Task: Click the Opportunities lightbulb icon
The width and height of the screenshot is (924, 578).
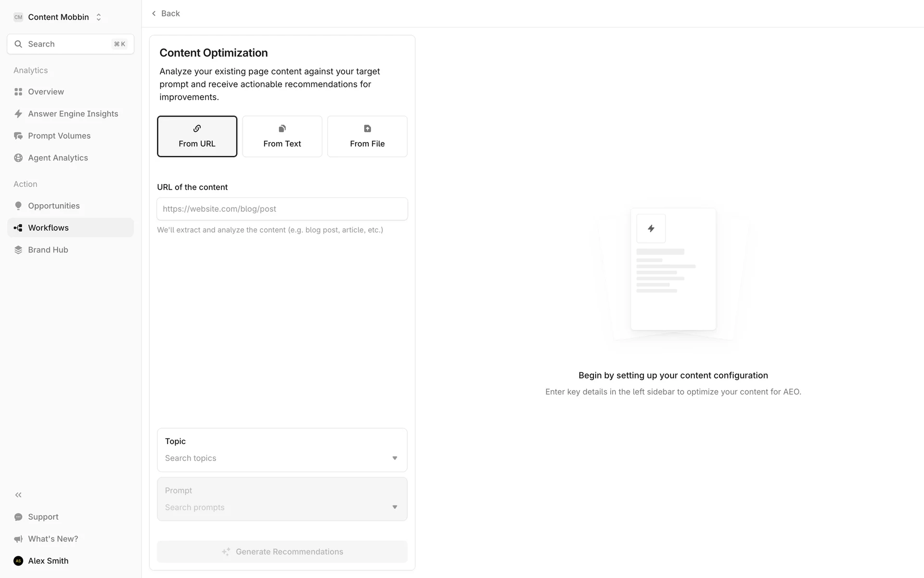Action: coord(18,206)
